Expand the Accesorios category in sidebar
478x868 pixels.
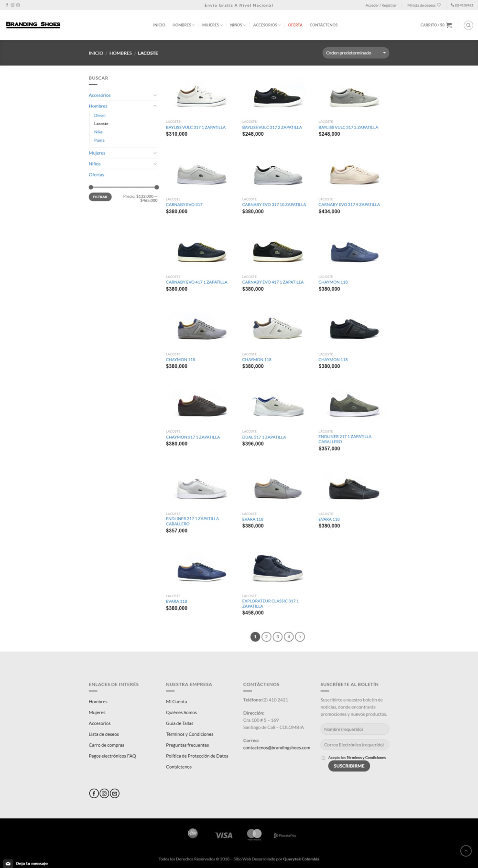point(155,95)
